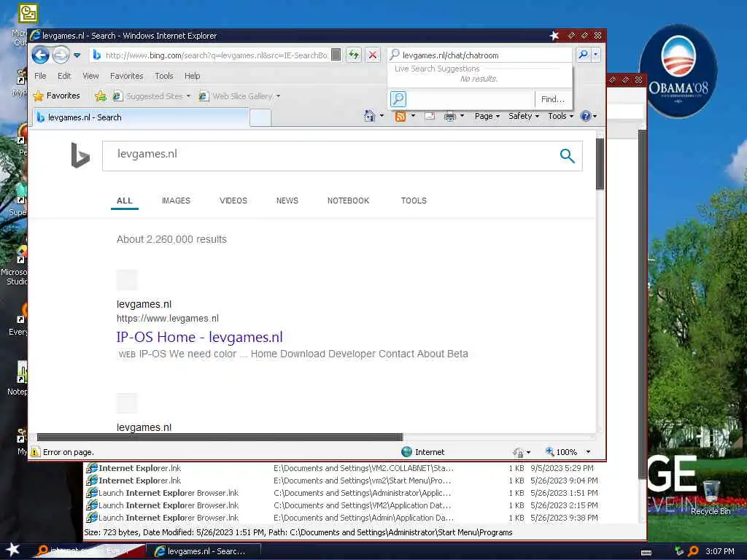Click the IE Forward arrow button
The width and height of the screenshot is (747, 560).
click(61, 55)
